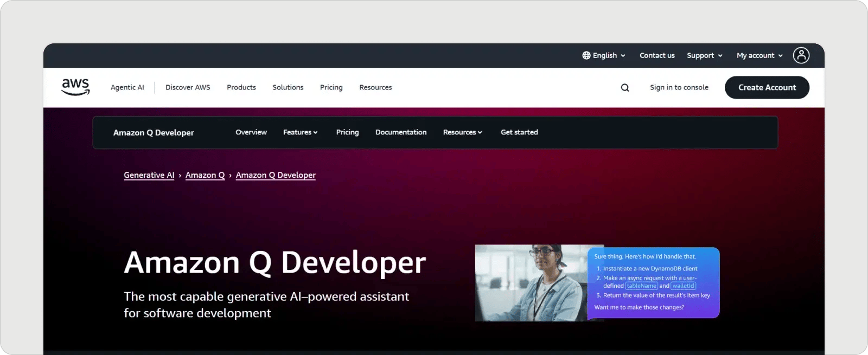Image resolution: width=868 pixels, height=355 pixels.
Task: Open Pricing in Amazon Q Developer bar
Action: 347,132
